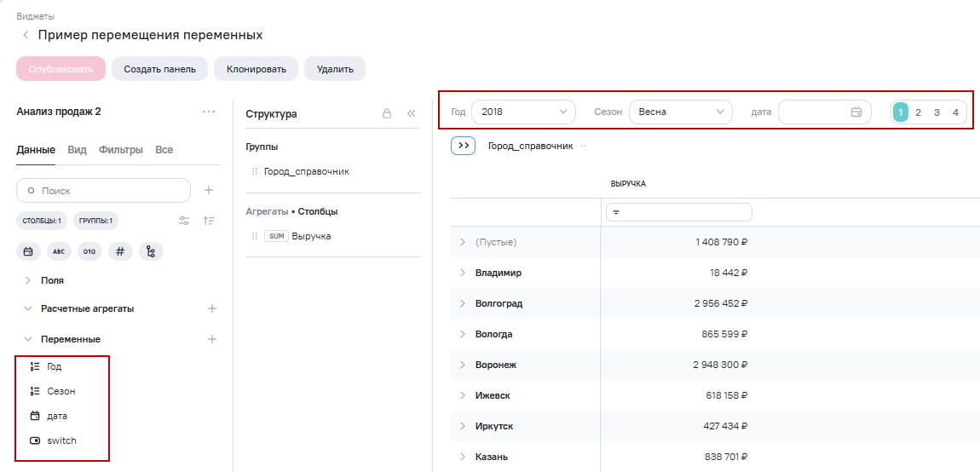The image size is (980, 472).
Task: Click the Создать панель button
Action: (x=160, y=69)
